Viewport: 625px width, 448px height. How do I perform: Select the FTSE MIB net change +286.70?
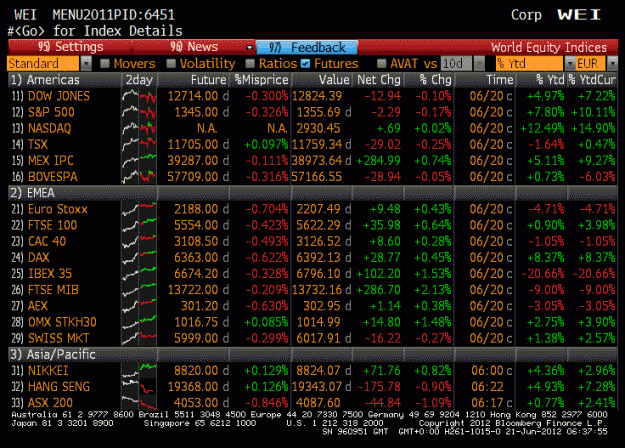click(x=379, y=290)
